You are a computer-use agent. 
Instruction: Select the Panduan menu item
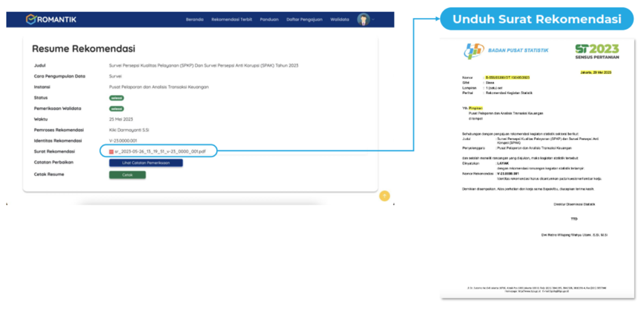[x=269, y=20]
